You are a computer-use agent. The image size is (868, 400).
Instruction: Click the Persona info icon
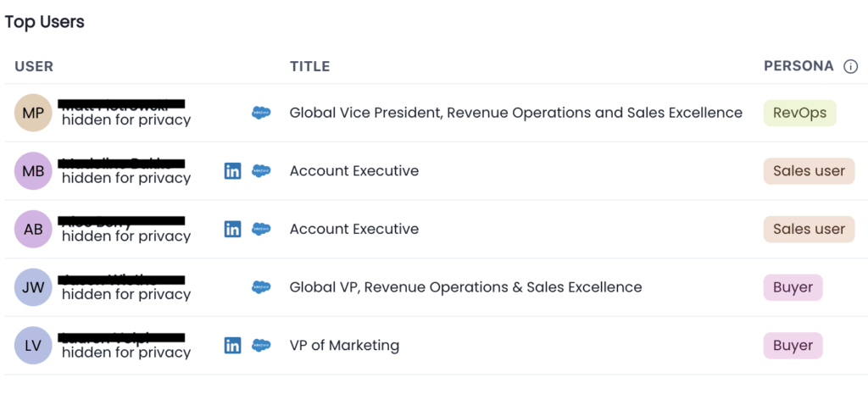pos(850,66)
